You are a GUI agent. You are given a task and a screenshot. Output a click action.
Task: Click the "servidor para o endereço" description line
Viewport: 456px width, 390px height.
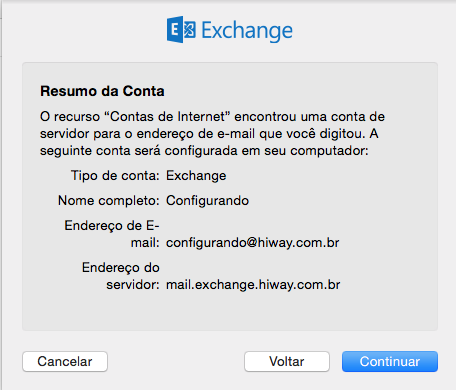pos(209,134)
